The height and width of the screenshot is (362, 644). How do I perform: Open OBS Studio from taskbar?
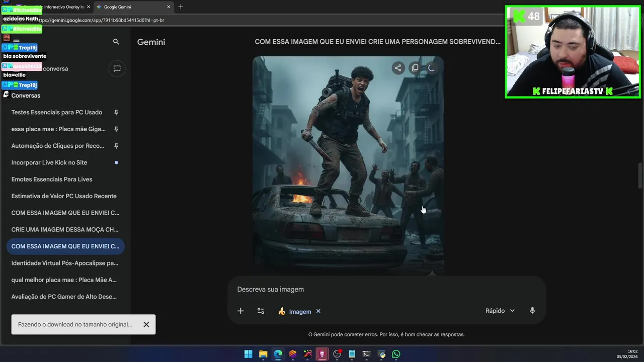(337, 354)
